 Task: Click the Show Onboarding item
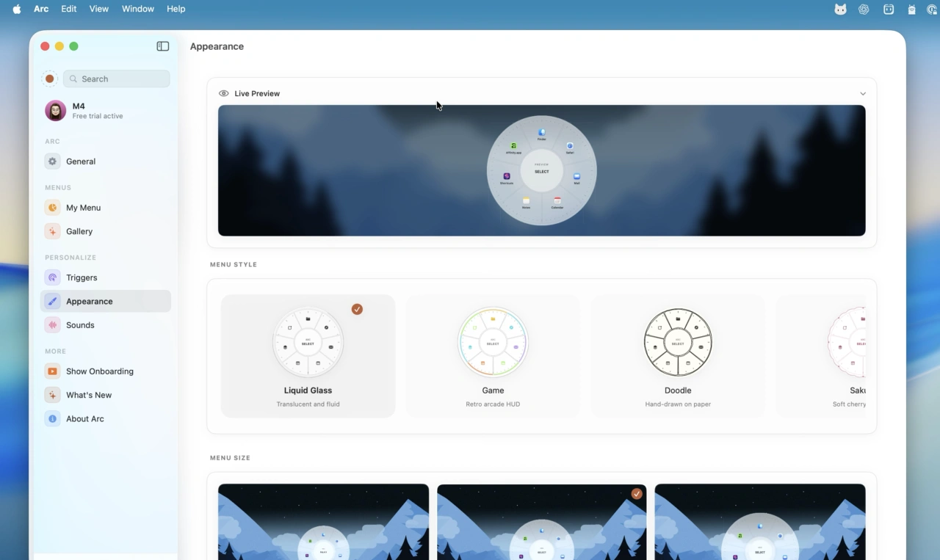(106, 371)
